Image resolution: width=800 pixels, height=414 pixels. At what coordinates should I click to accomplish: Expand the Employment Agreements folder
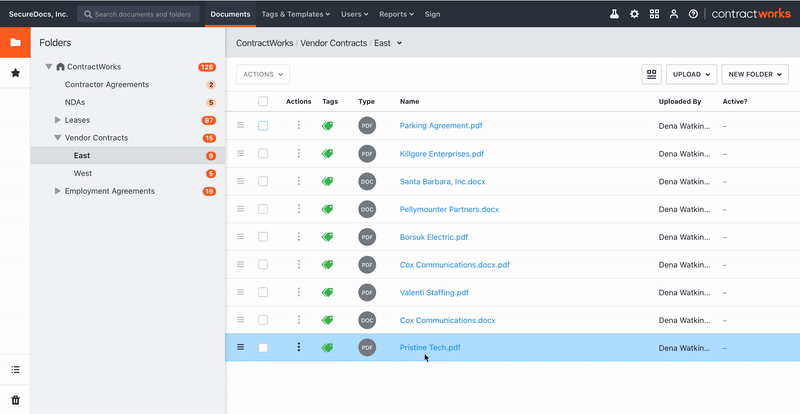tap(58, 191)
